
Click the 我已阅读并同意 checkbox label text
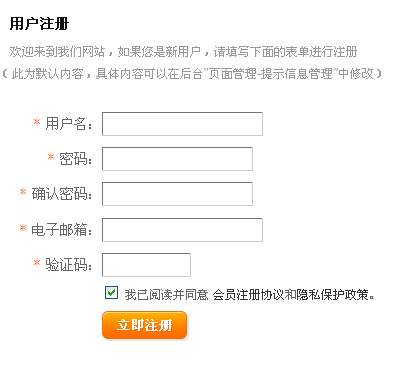point(166,295)
